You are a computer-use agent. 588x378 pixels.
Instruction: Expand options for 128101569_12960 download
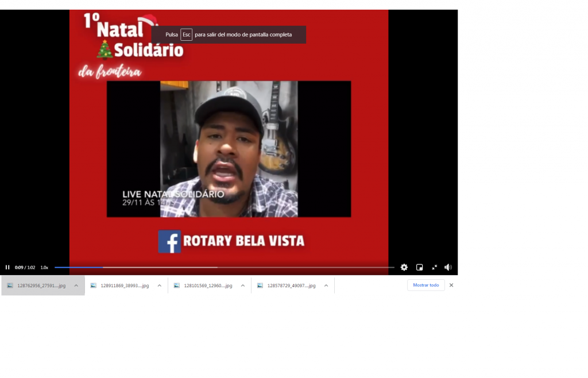click(242, 286)
